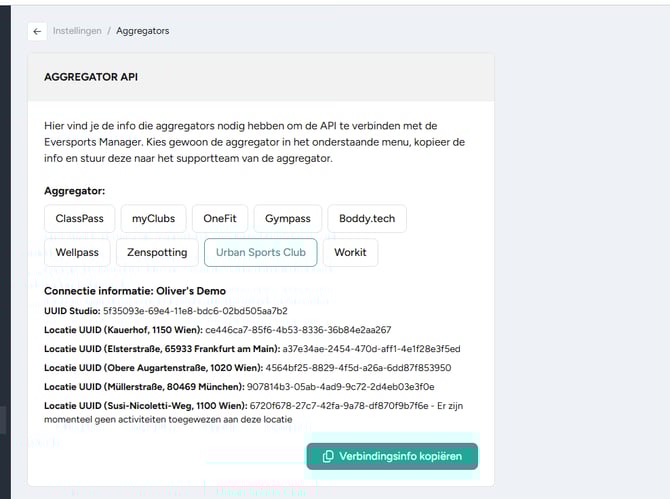The width and height of the screenshot is (670, 499).
Task: Pick the Gympass aggregator
Action: 287,218
